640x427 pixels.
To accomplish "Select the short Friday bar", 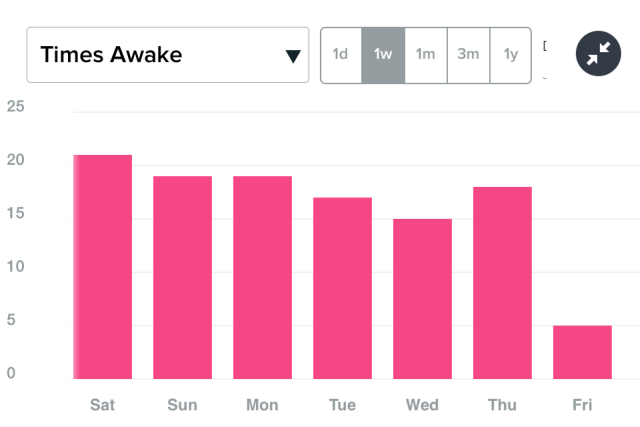I will tap(582, 352).
